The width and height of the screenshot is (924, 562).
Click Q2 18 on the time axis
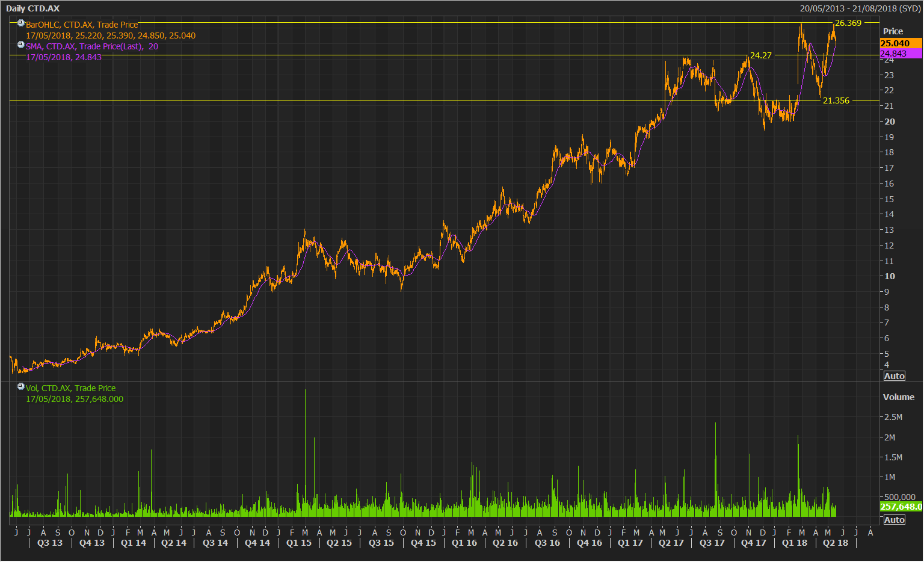tap(836, 543)
